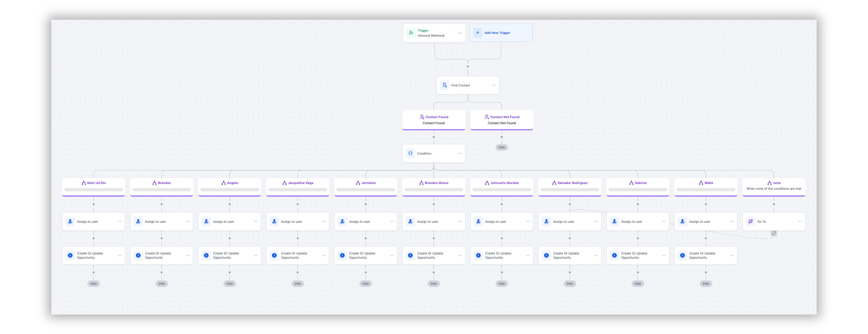Click opportunity dollar icon under Brandon Moore
The image size is (868, 334).
410,255
